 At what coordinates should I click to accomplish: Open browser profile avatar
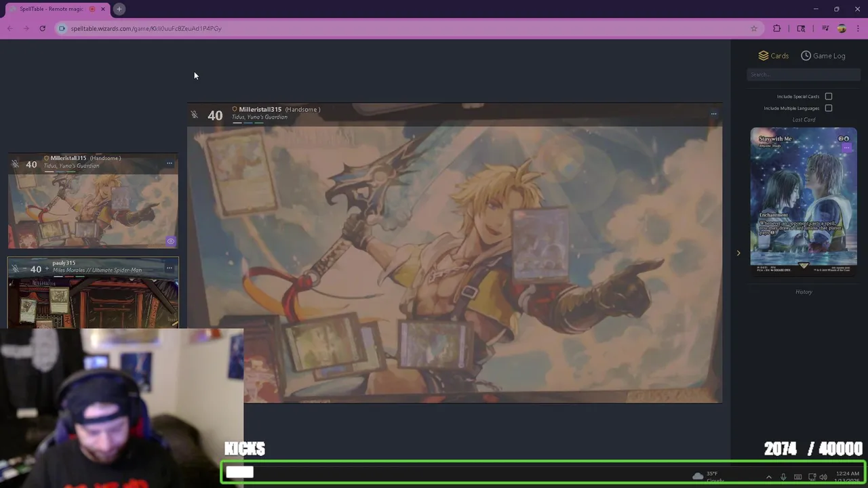(842, 28)
